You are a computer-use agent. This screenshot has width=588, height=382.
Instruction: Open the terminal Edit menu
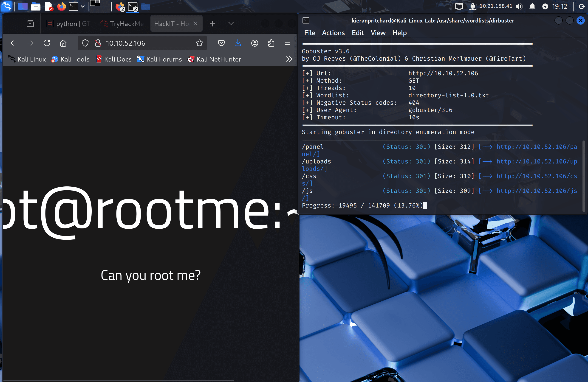coord(358,33)
